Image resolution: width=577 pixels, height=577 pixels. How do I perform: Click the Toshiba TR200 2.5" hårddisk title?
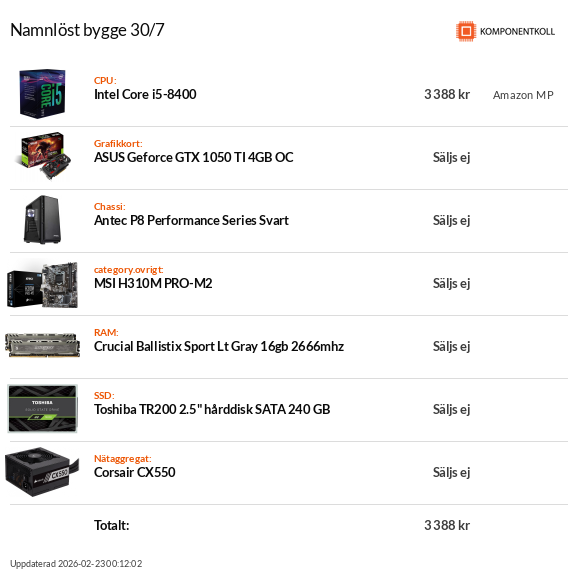point(212,409)
